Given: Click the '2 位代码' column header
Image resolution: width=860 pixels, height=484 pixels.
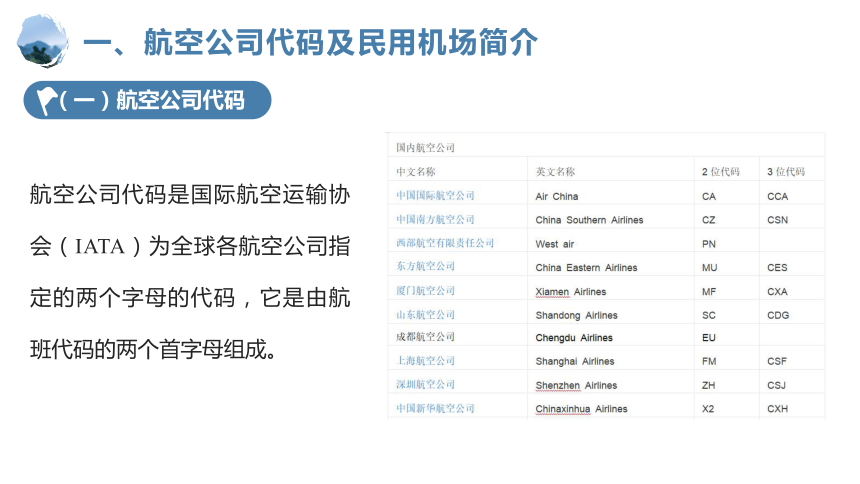Looking at the screenshot, I should (721, 172).
